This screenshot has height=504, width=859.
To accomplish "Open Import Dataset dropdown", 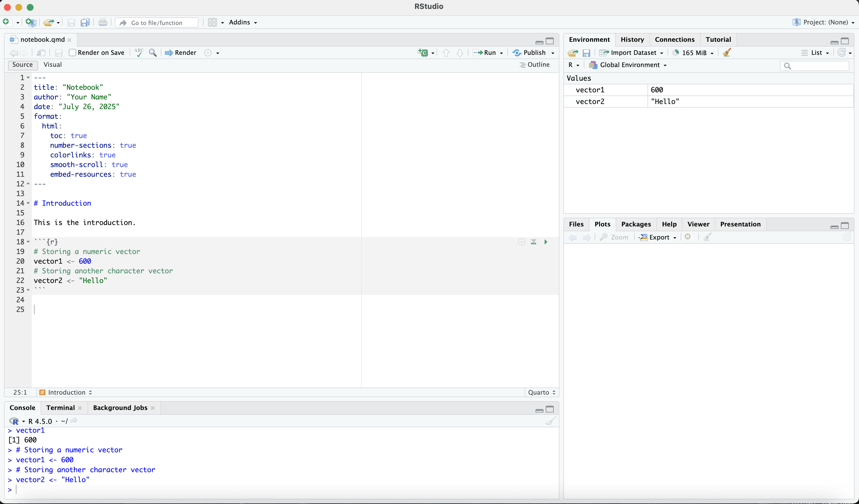I will 632,53.
